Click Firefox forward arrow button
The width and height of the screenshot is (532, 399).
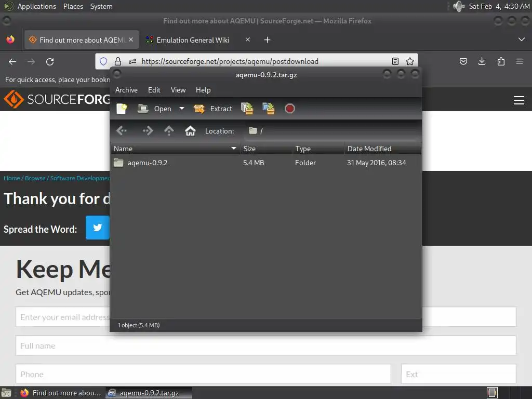point(31,61)
